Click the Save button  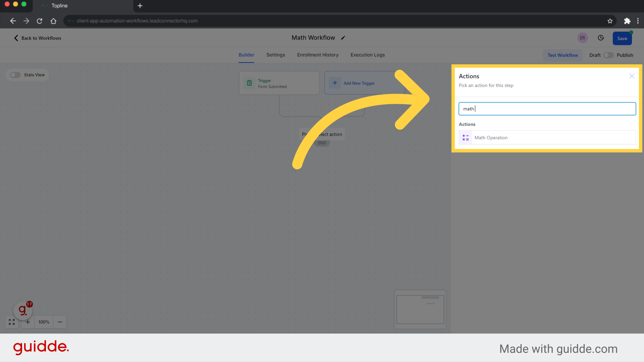pos(622,38)
